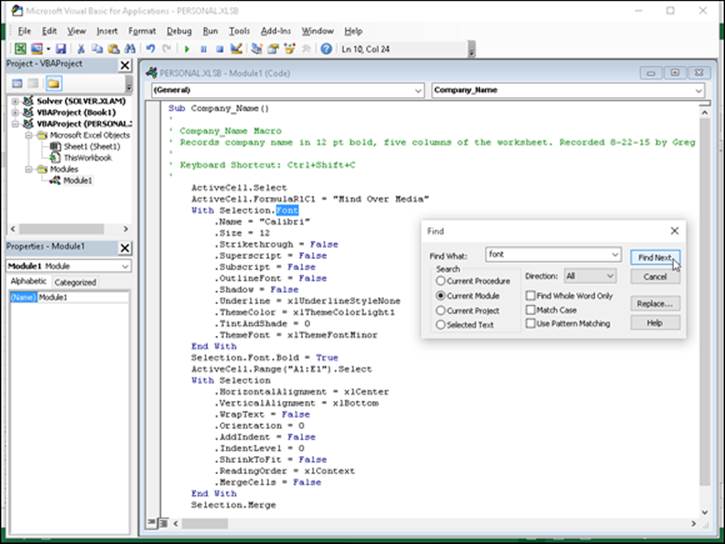Viewport: 725px width, 544px height.
Task: Click the Insert UserForm toolbar icon
Action: [x=37, y=49]
